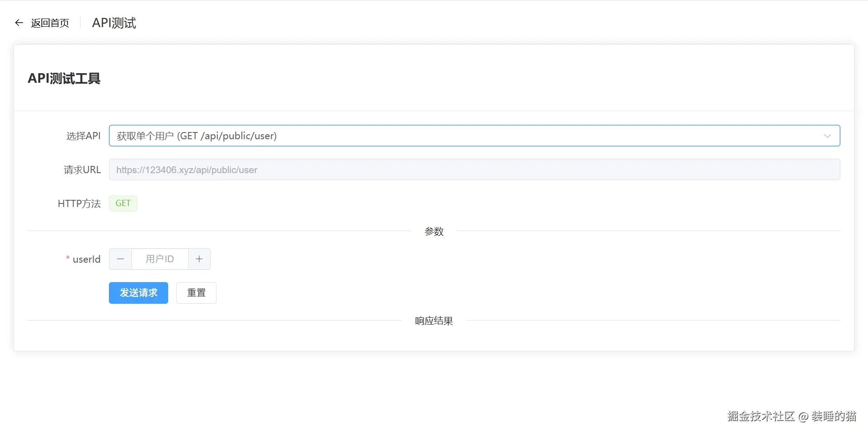The width and height of the screenshot is (868, 434).
Task: Click the 用户ID input box
Action: [x=159, y=259]
